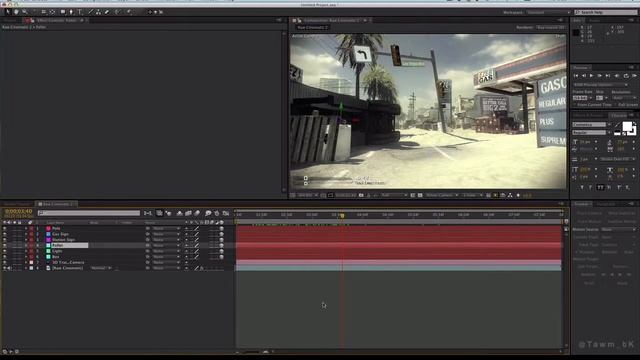Expand the Pole layer properties
Image resolution: width=640 pixels, height=360 pixels.
coord(26,229)
